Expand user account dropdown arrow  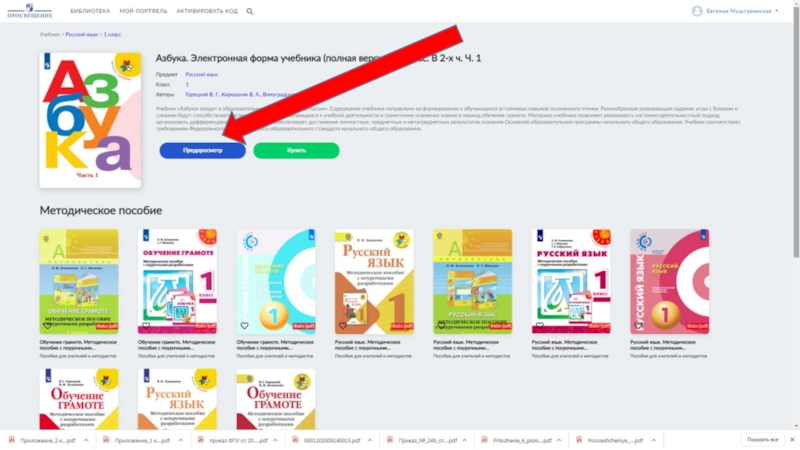[x=777, y=11]
